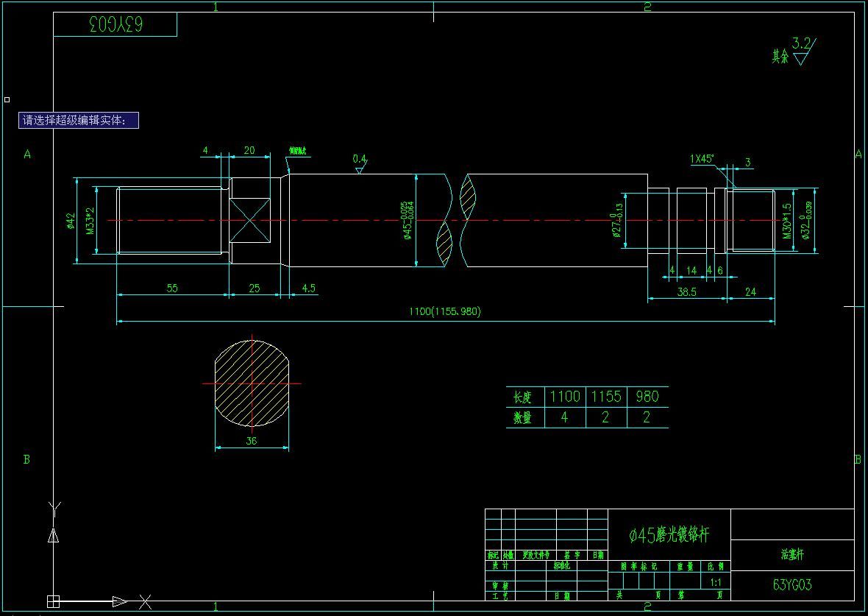Click the quantity '2' cell under 1155

pos(606,418)
